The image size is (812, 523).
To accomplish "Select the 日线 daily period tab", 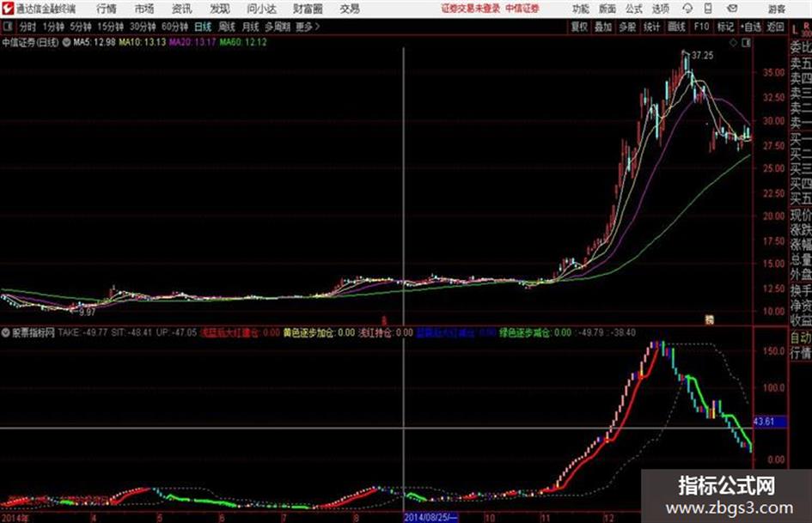I will [203, 27].
